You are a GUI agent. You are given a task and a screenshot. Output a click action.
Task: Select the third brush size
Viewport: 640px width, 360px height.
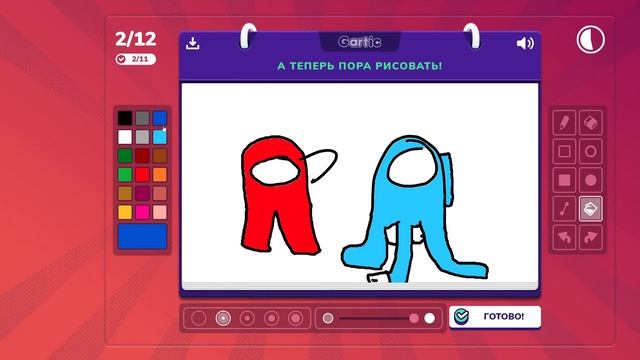pos(247,318)
